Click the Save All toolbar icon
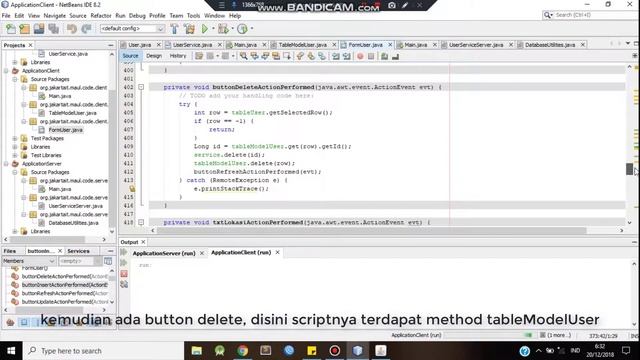 pyautogui.click(x=53, y=29)
